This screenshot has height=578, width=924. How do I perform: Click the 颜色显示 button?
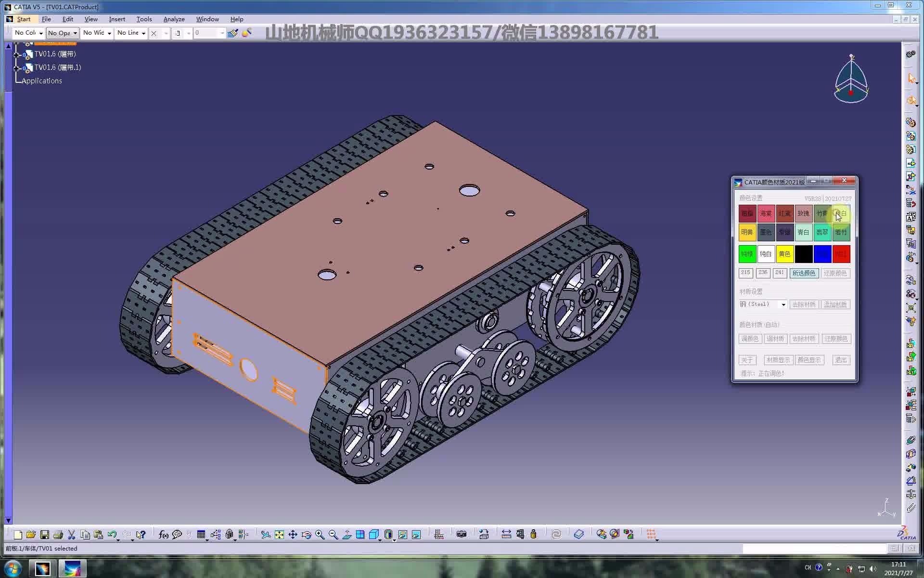(x=809, y=360)
